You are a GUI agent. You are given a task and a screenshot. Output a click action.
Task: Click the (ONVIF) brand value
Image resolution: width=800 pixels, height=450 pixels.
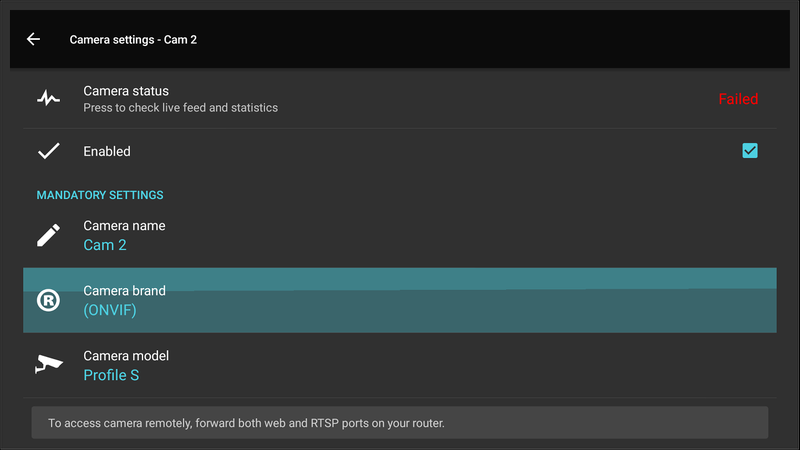(110, 310)
